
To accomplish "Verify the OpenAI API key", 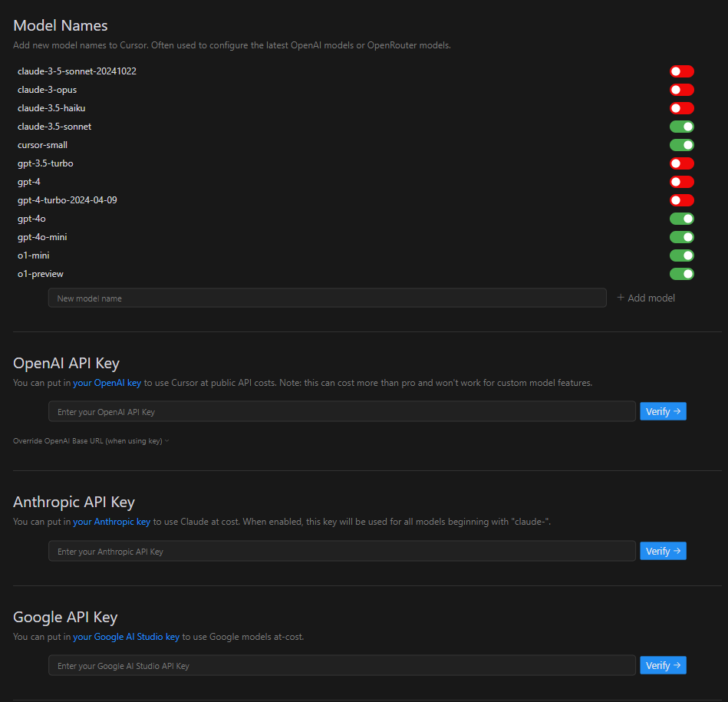I will (663, 412).
